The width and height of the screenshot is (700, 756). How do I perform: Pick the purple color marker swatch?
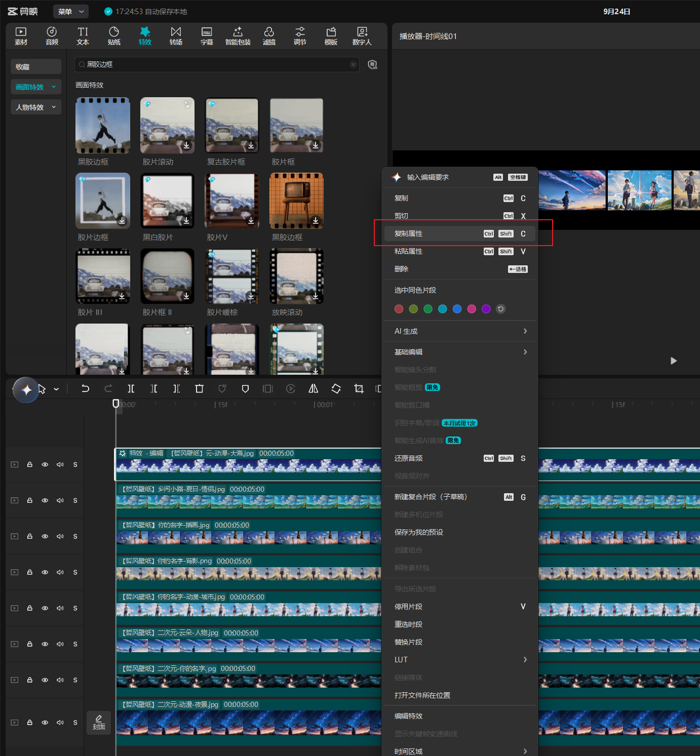click(x=486, y=309)
